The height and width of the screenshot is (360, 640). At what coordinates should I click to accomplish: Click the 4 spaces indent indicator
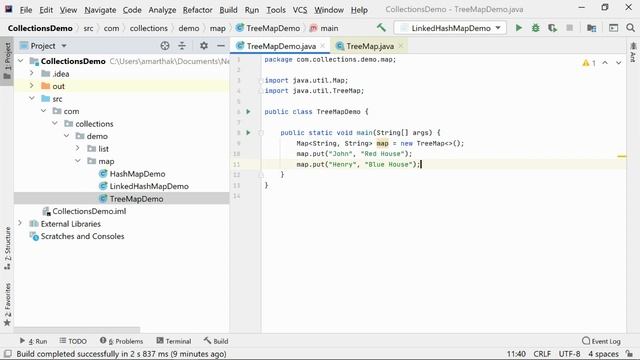[x=603, y=354]
